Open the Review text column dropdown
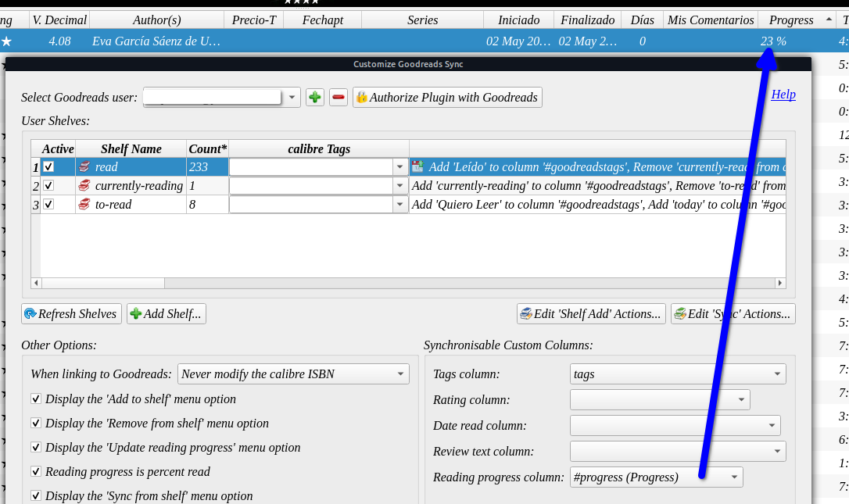This screenshot has height=504, width=849. 678,451
